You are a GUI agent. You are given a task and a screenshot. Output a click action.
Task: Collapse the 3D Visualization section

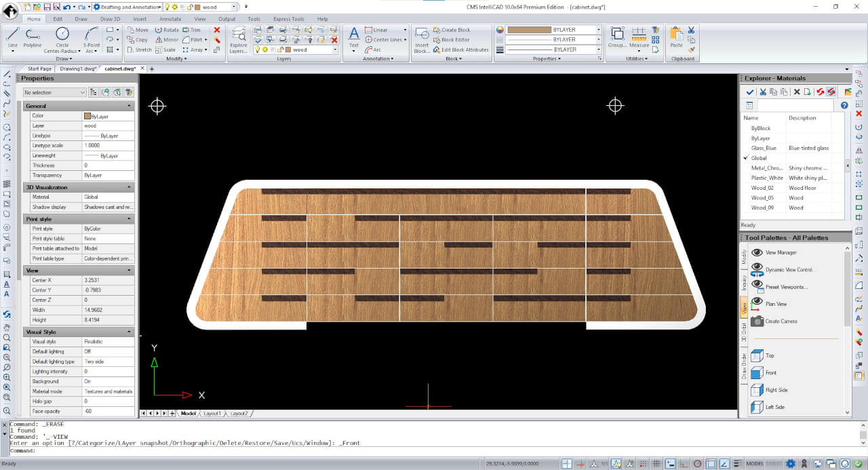pos(129,187)
